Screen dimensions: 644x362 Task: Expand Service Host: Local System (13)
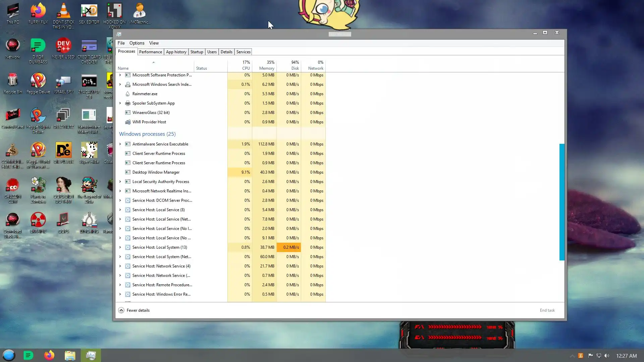coord(120,247)
